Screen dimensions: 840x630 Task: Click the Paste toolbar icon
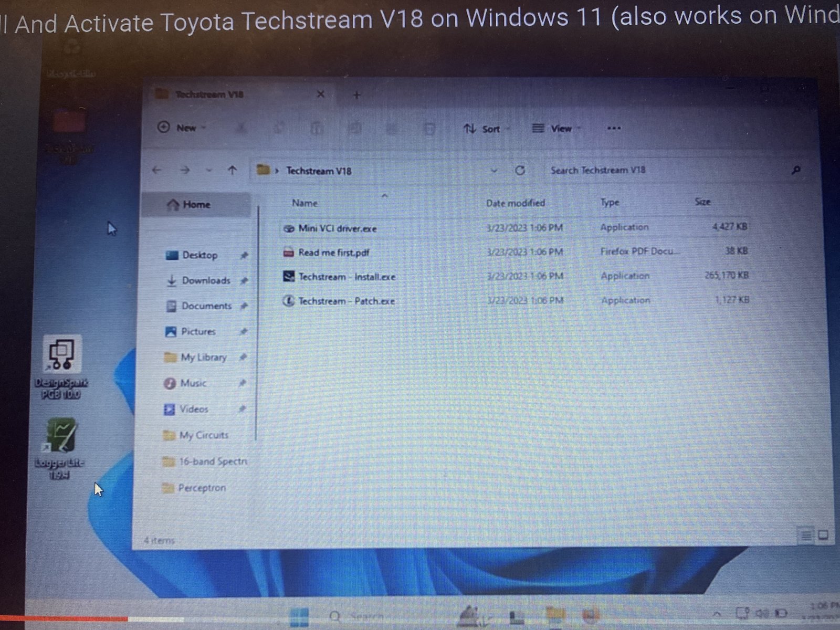click(x=316, y=128)
